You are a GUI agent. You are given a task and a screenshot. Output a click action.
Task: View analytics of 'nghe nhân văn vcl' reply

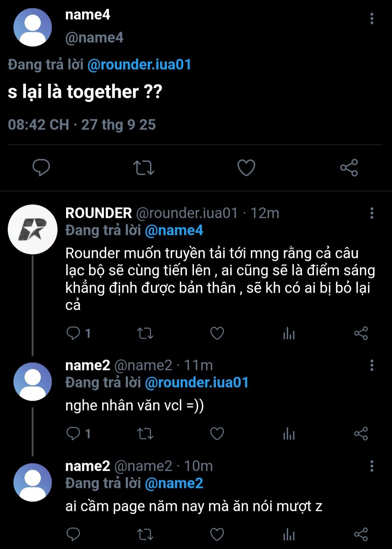tap(289, 434)
